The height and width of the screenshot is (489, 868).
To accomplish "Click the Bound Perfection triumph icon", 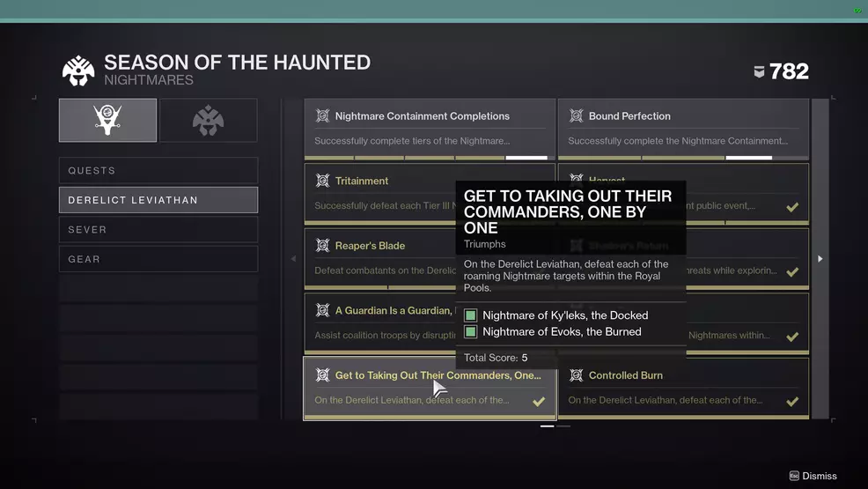I will click(x=576, y=115).
